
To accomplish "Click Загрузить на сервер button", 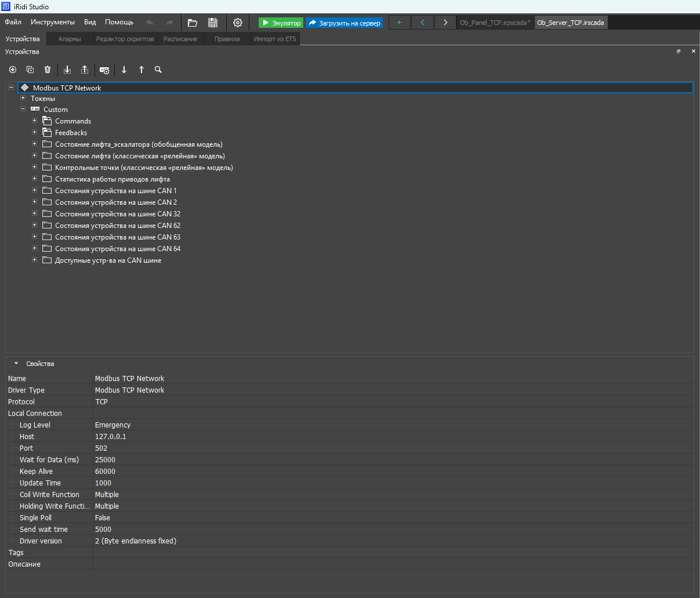I will tap(344, 23).
